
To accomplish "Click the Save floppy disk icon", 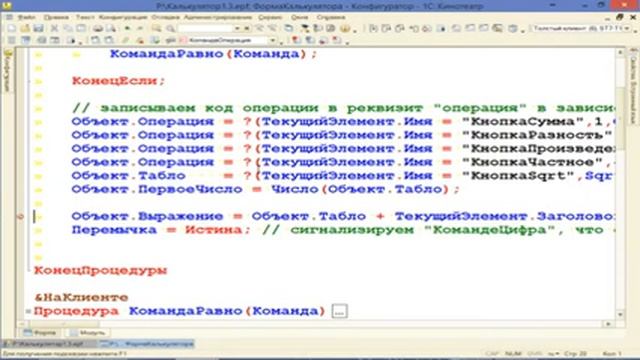I will coord(38,28).
